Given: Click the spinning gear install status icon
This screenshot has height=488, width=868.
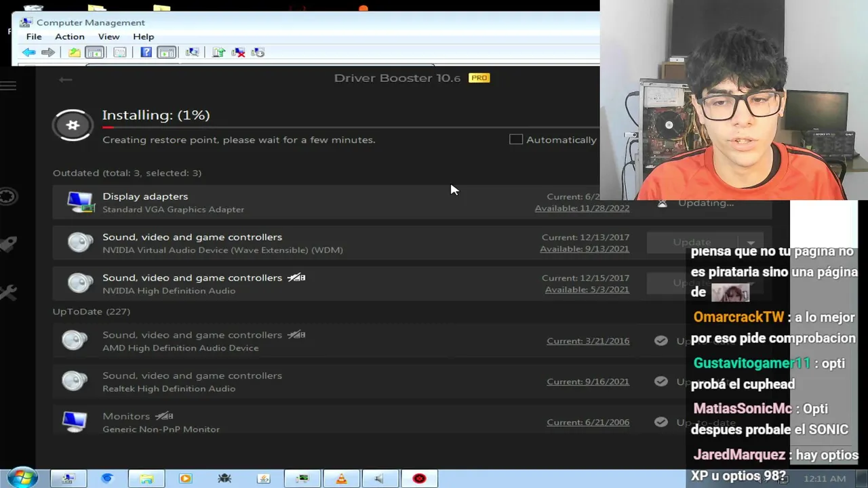Looking at the screenshot, I should pos(73,125).
